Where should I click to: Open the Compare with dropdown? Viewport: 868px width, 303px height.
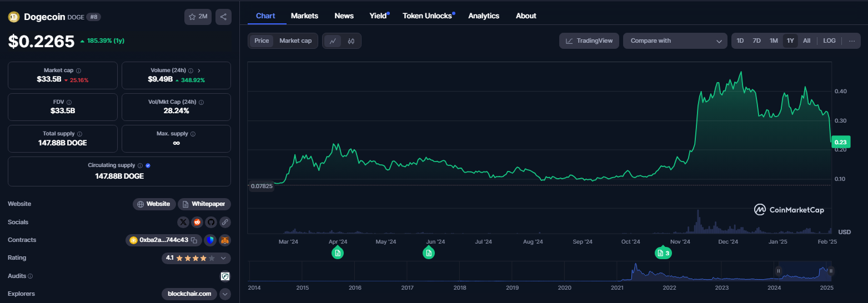675,41
